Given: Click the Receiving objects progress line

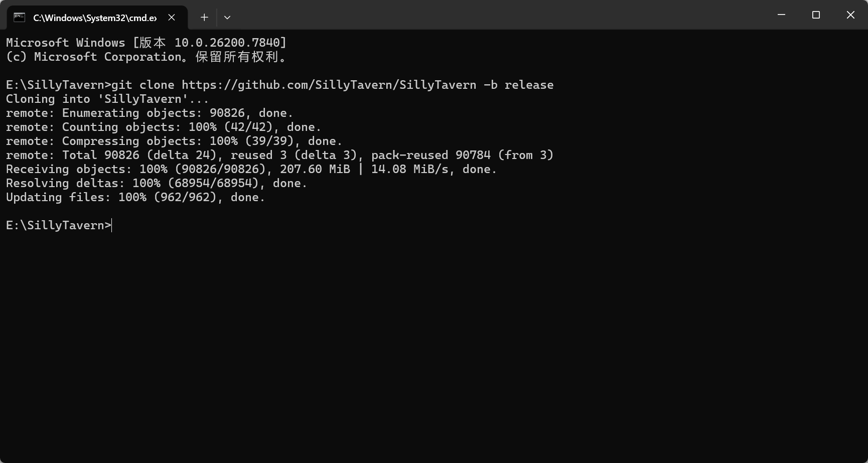Looking at the screenshot, I should [251, 169].
